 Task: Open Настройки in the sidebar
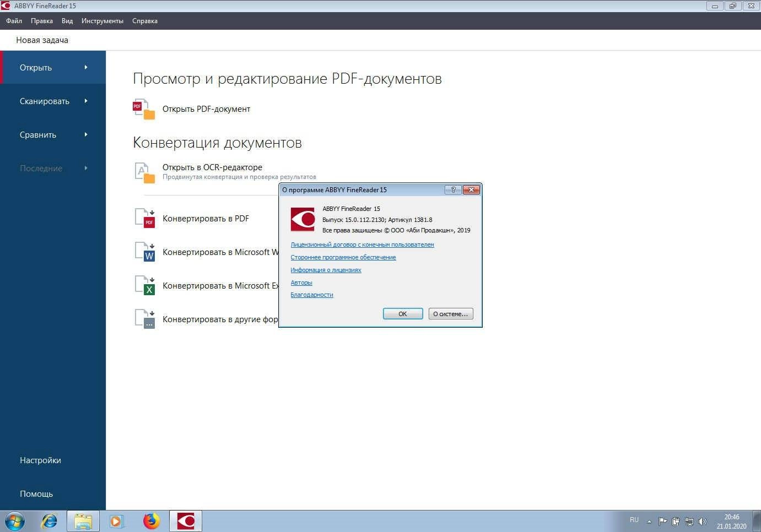[40, 460]
